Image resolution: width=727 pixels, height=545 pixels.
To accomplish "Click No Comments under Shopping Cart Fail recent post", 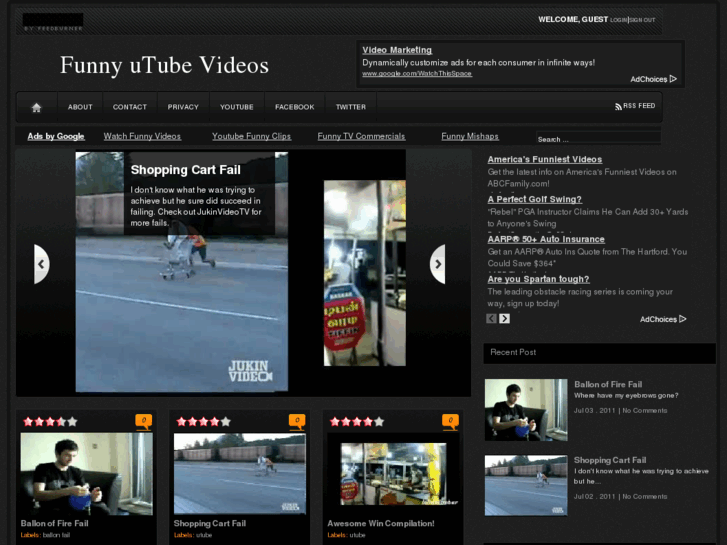I will pyautogui.click(x=644, y=496).
